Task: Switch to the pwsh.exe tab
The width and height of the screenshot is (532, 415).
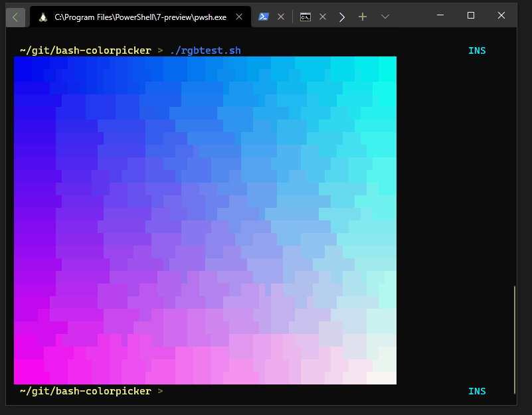Action: 133,17
